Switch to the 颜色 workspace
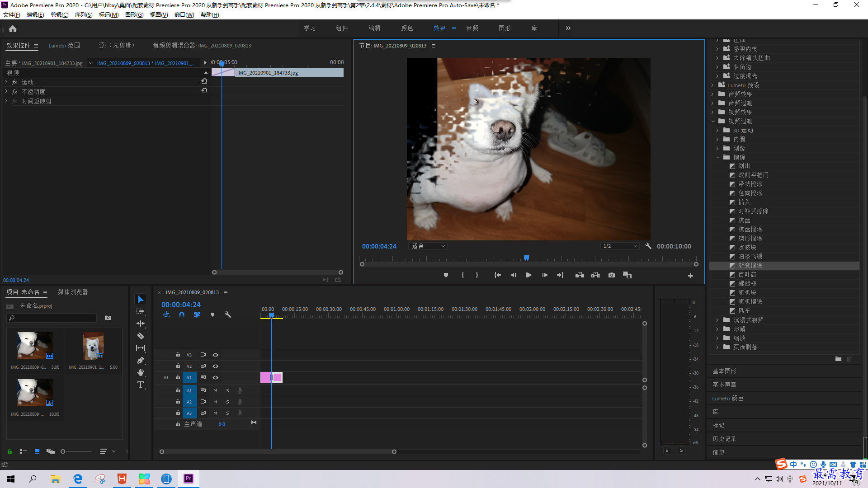Viewport: 868px width, 488px height. point(407,28)
